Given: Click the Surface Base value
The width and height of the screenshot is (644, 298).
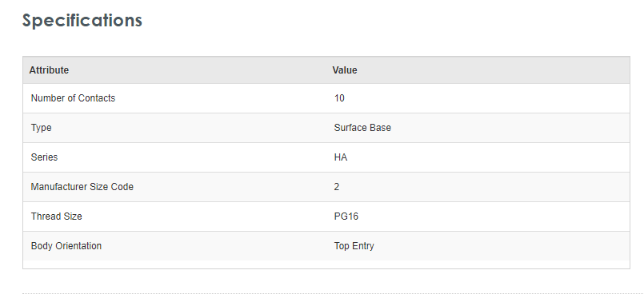Looking at the screenshot, I should click(x=362, y=128).
